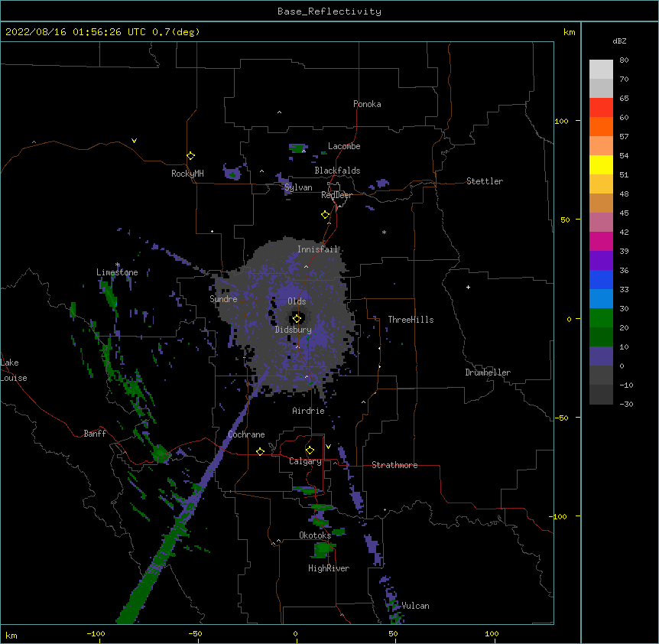Select the gold 51-48 dBZ legend swatch
Image resolution: width=659 pixels, height=644 pixels.
pyautogui.click(x=601, y=184)
